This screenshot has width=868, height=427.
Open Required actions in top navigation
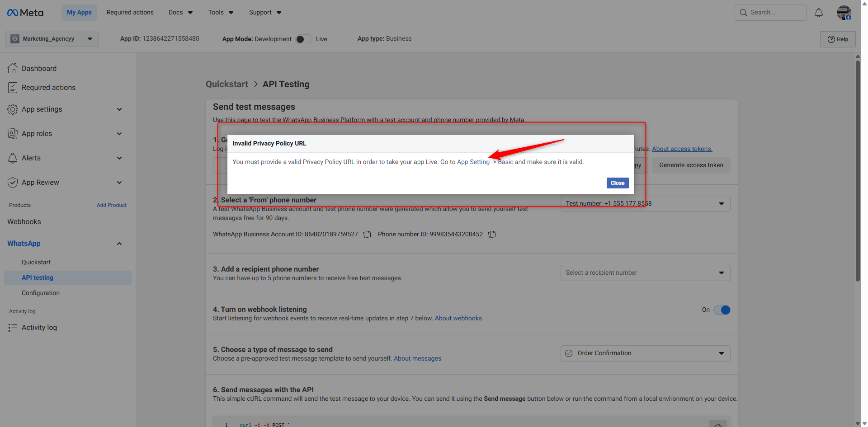pyautogui.click(x=130, y=13)
